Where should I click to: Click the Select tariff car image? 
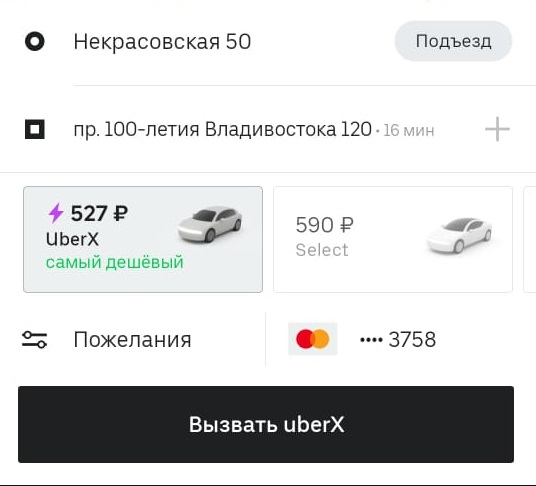click(460, 235)
